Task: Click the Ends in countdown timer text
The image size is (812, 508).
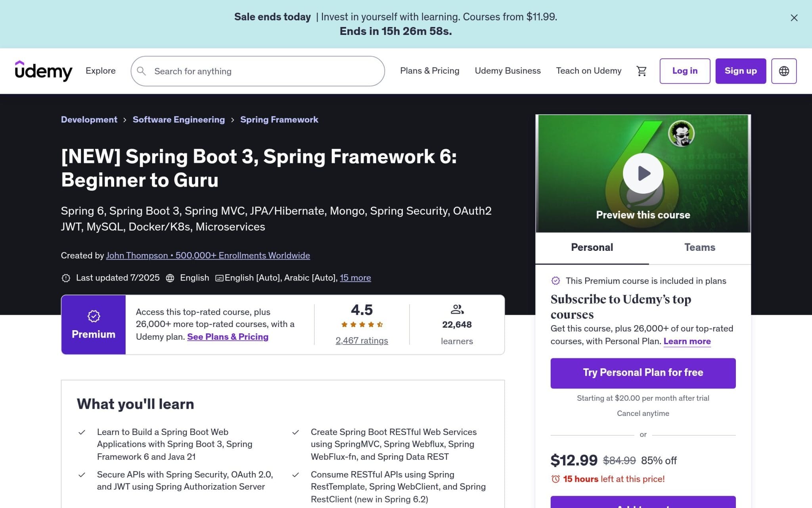Action: [x=396, y=31]
